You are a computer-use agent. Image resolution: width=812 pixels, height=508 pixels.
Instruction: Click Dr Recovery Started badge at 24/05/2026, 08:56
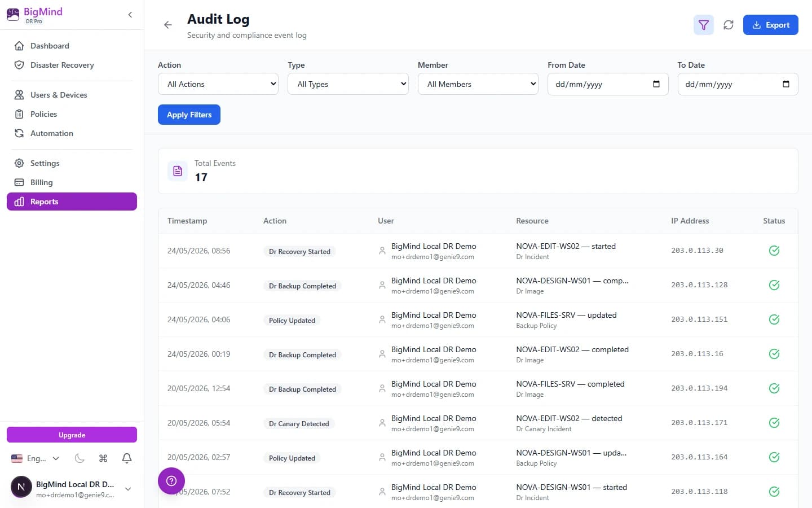(x=299, y=251)
